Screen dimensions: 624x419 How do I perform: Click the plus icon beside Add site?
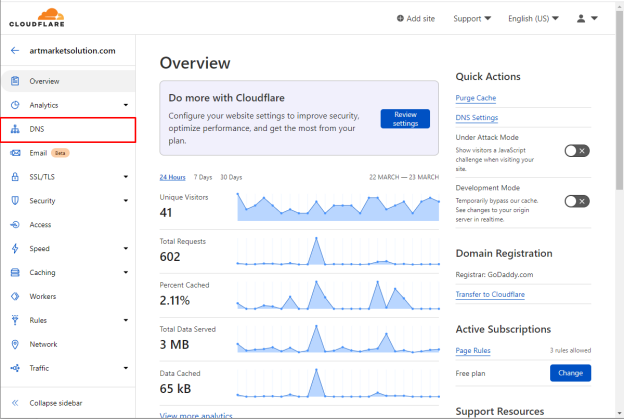tap(400, 18)
